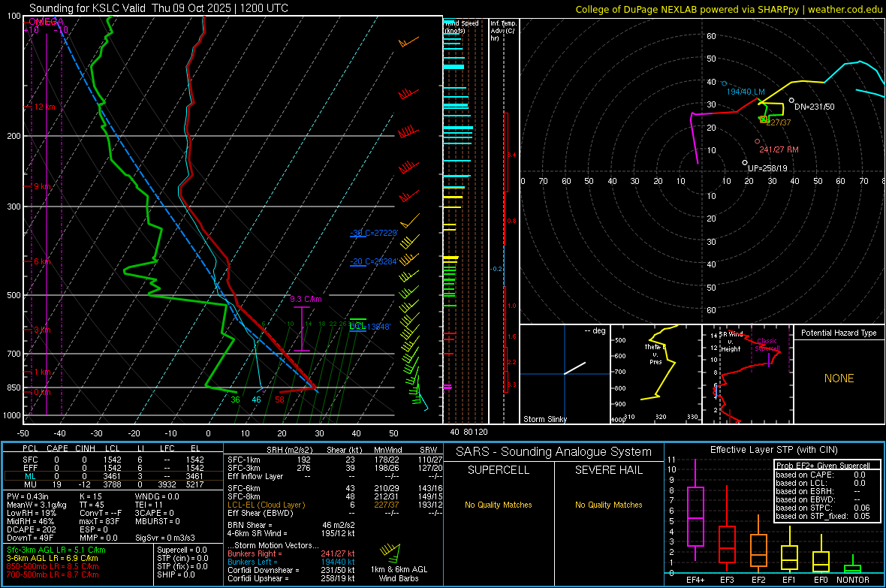Click the SFC-6km shear row
The height and width of the screenshot is (588, 886).
click(x=335, y=488)
